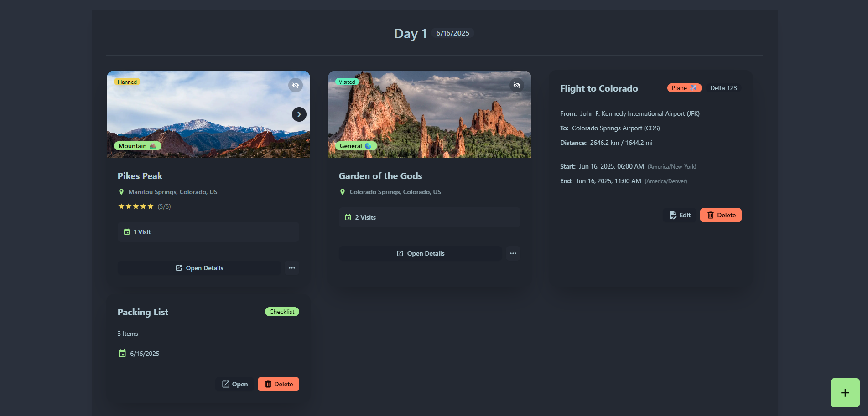Open Details for Pikes Peak
This screenshot has height=416, width=868.
tap(199, 268)
